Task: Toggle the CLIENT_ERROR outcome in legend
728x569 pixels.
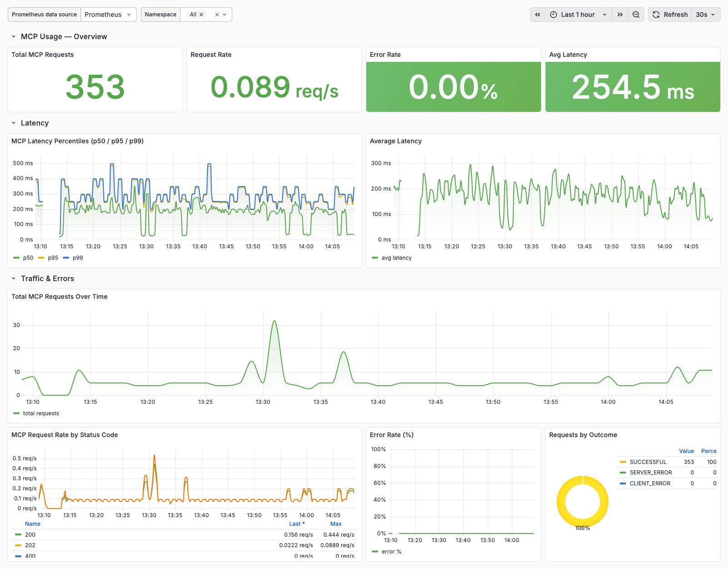Action: point(650,483)
